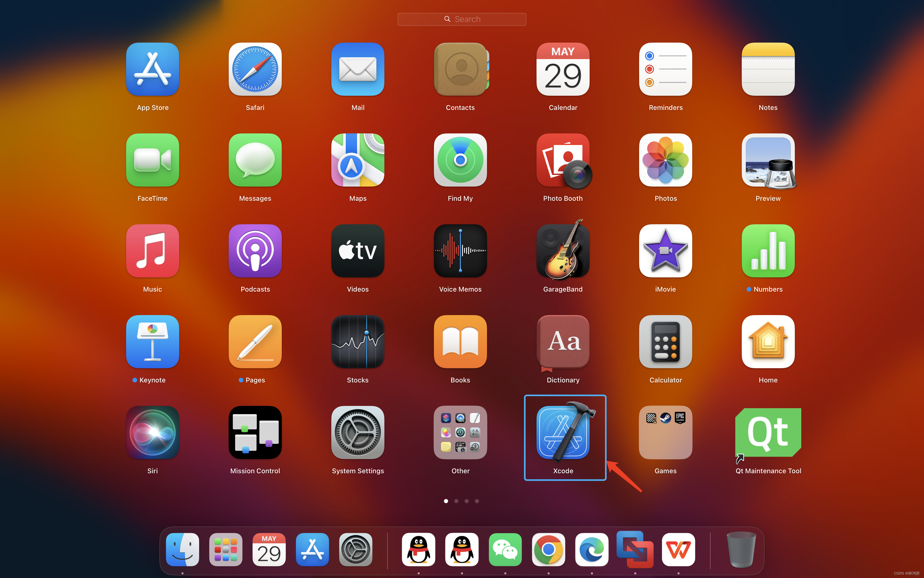Open Calculator
The image size is (924, 578).
click(665, 341)
